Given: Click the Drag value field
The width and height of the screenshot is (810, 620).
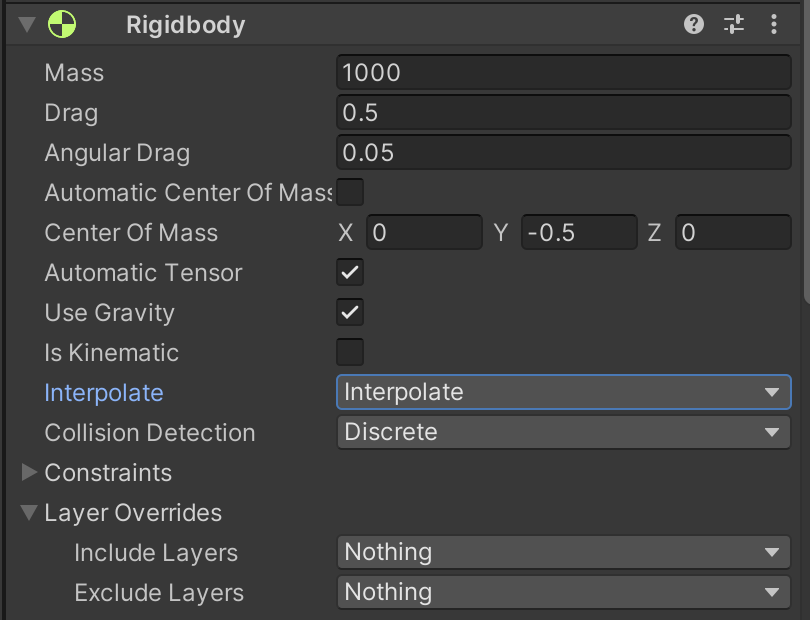Looking at the screenshot, I should (563, 112).
